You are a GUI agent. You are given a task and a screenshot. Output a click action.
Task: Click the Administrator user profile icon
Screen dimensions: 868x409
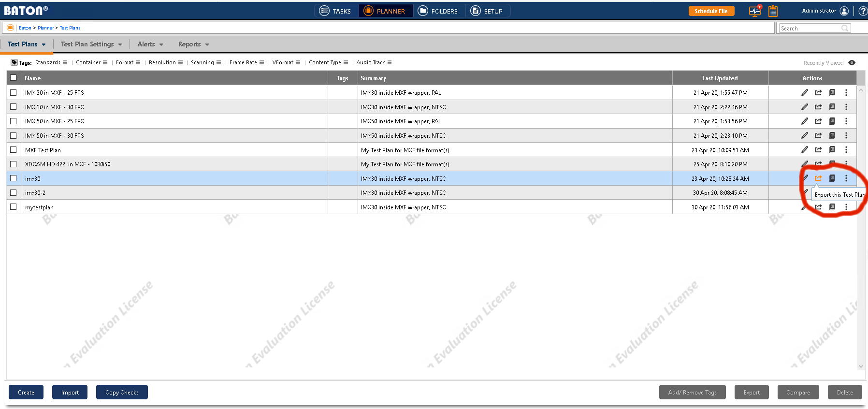point(844,11)
